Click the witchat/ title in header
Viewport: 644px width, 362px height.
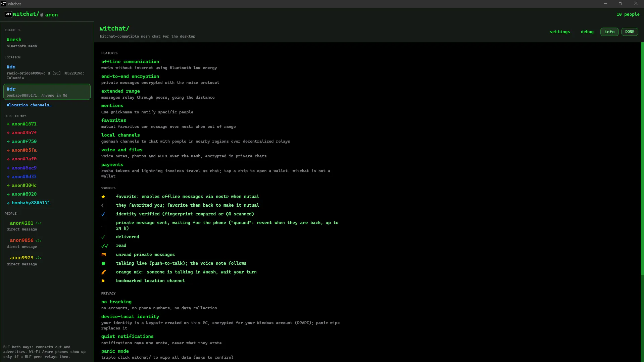(x=26, y=14)
